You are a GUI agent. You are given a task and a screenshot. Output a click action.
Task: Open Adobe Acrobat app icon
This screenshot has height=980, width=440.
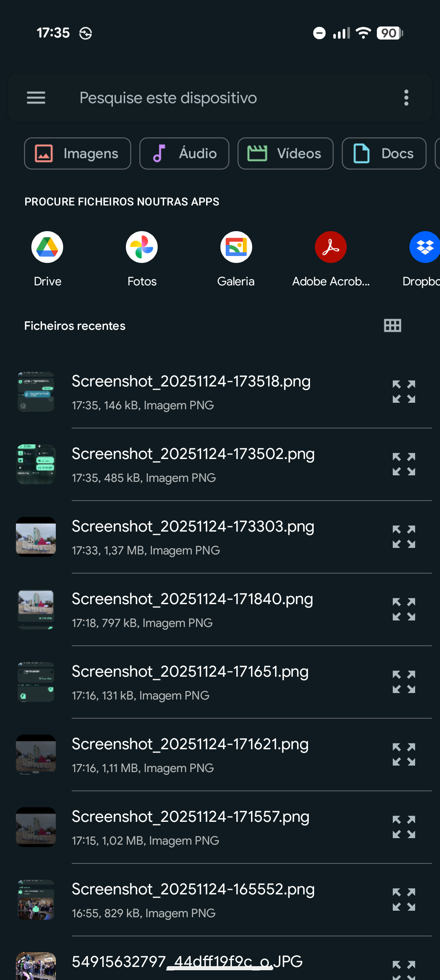click(330, 247)
